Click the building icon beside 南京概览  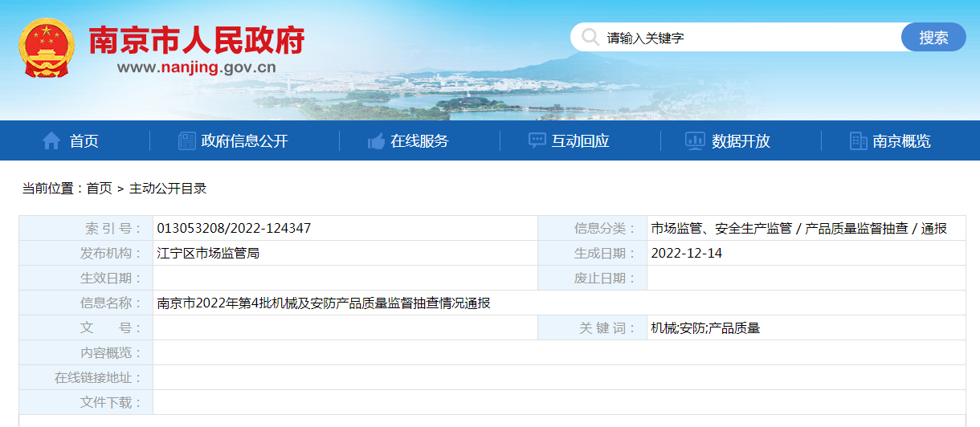(858, 141)
